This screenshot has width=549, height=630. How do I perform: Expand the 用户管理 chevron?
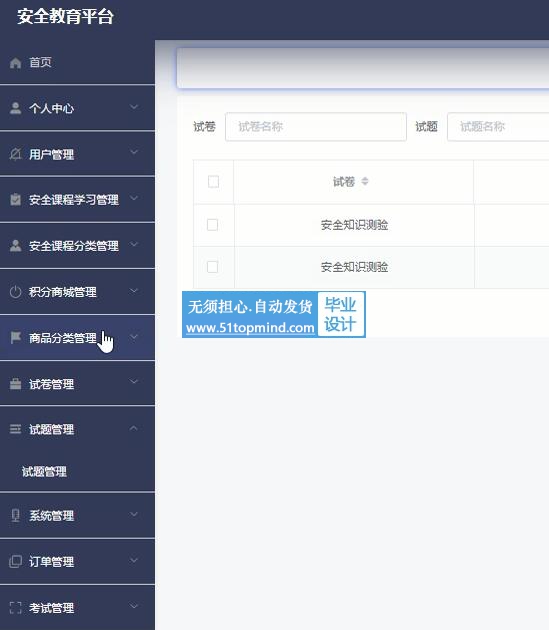(134, 152)
